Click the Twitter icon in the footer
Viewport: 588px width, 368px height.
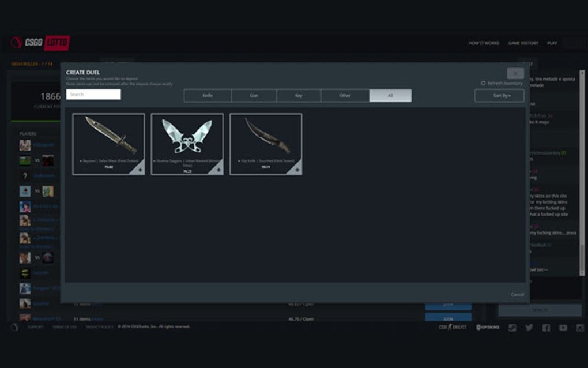529,327
